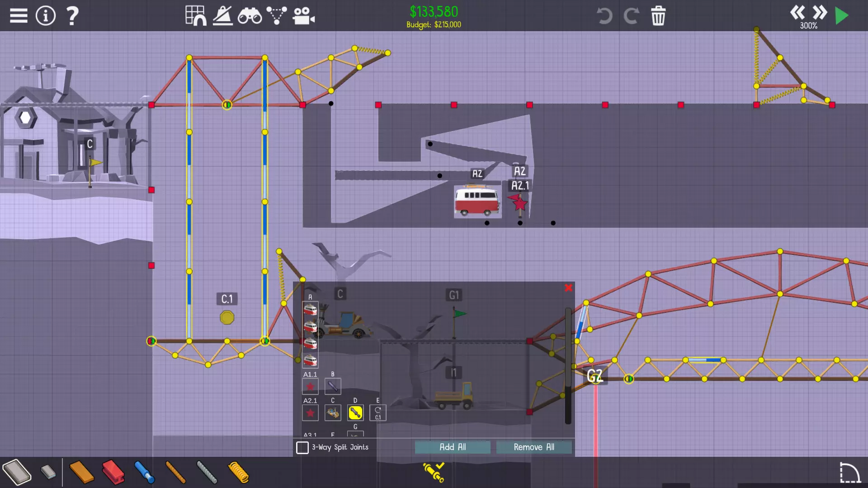Click the undo arrow

604,16
